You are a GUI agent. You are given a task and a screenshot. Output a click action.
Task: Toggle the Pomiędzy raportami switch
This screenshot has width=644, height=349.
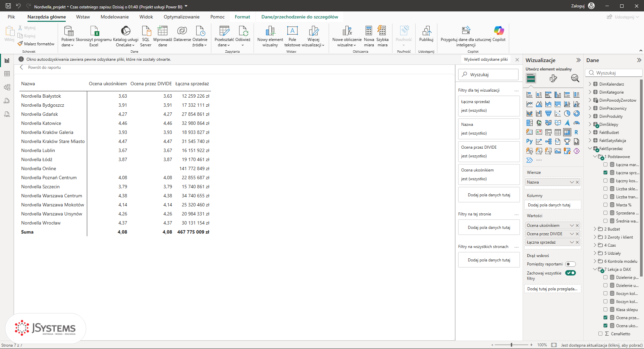570,264
